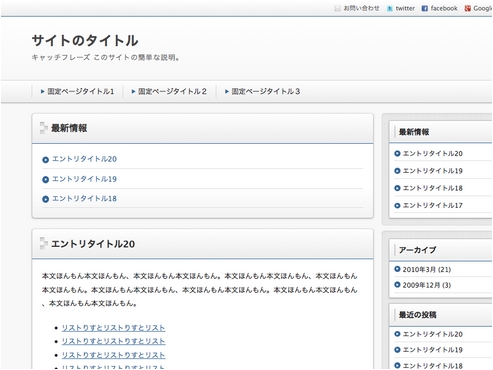The image size is (493, 370).
Task: Open the twitter text link
Action: click(405, 8)
